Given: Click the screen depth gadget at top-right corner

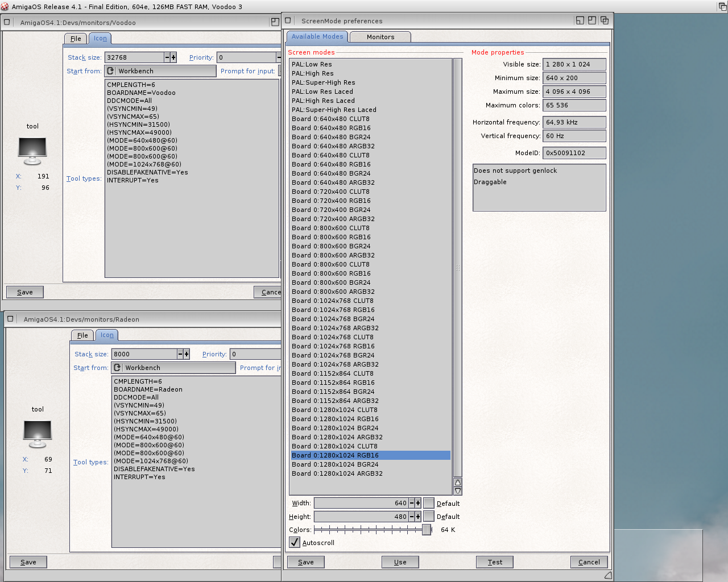Looking at the screenshot, I should 722,7.
